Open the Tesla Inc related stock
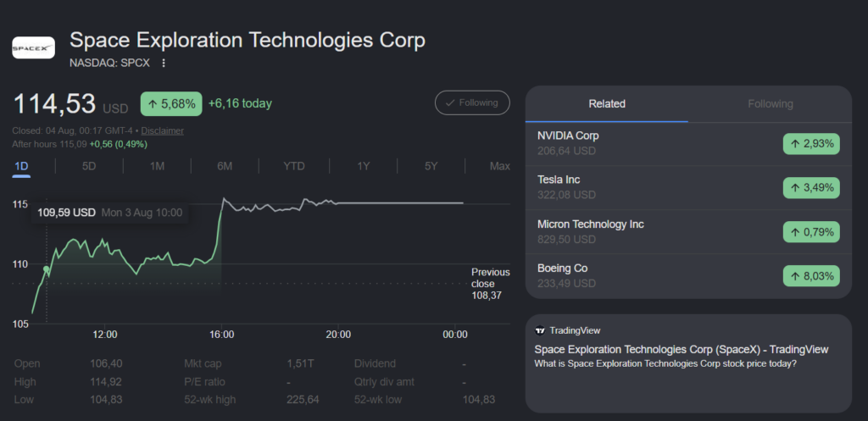Screen dimensions: 868x421 click(688, 187)
